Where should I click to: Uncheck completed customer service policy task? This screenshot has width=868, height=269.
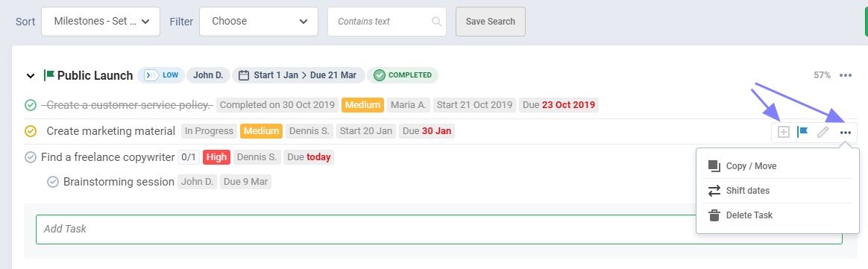pos(31,104)
